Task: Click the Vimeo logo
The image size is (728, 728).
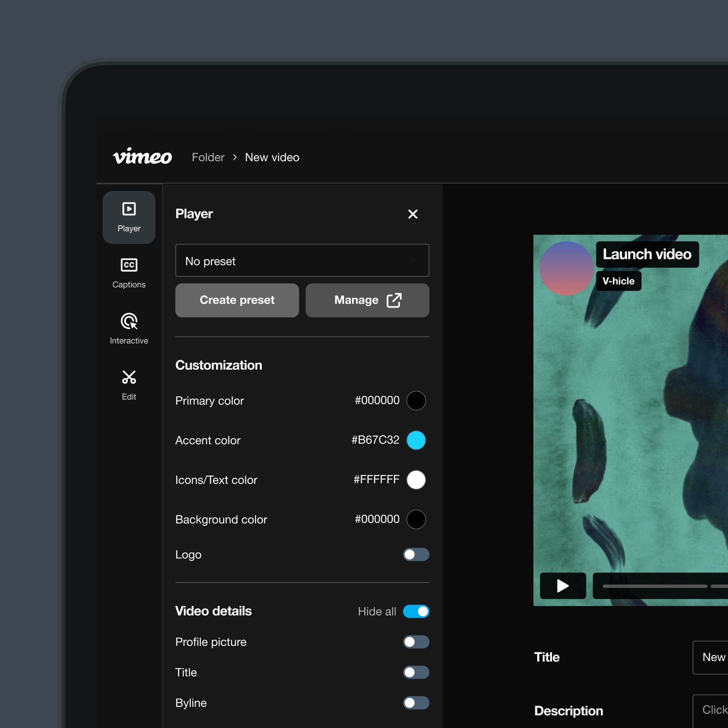Action: 142,157
